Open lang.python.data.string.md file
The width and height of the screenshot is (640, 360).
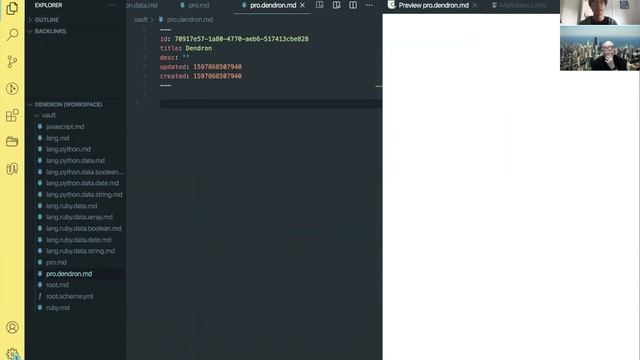pos(84,195)
